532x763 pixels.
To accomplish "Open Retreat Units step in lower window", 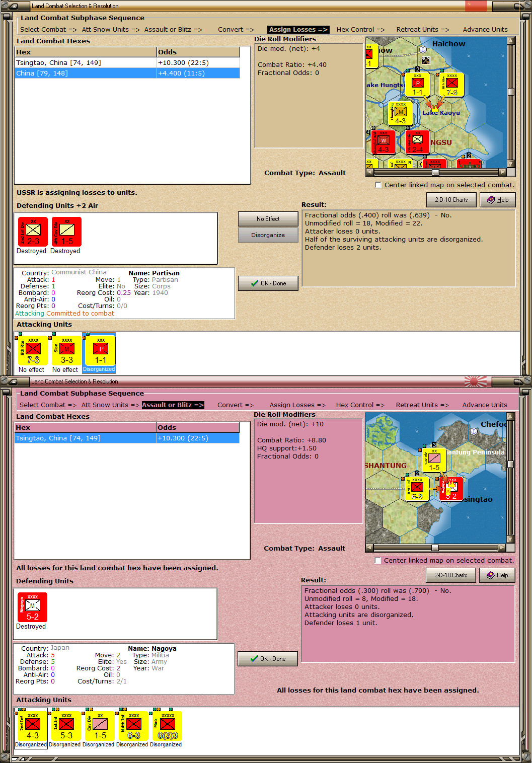I will coord(422,405).
